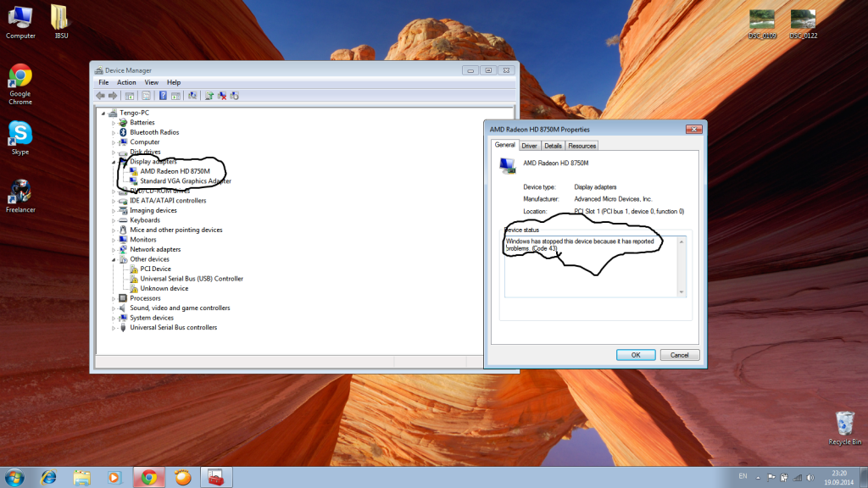Expand the Batteries category

(x=114, y=123)
